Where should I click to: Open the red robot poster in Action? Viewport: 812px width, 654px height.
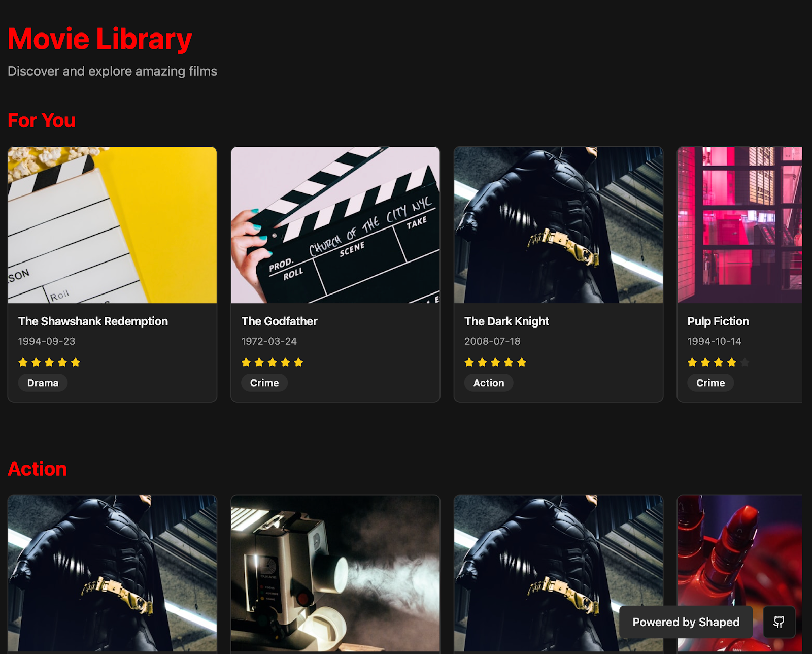(x=740, y=551)
